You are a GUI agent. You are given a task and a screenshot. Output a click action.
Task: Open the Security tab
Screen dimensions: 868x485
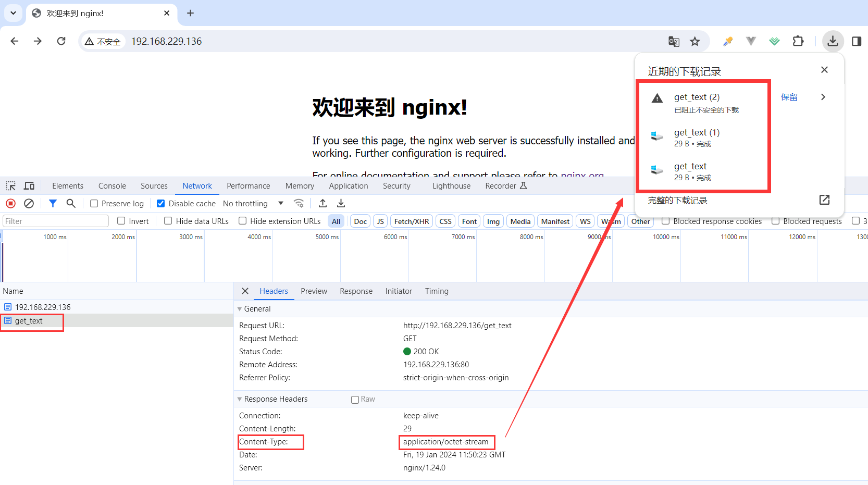(x=396, y=186)
